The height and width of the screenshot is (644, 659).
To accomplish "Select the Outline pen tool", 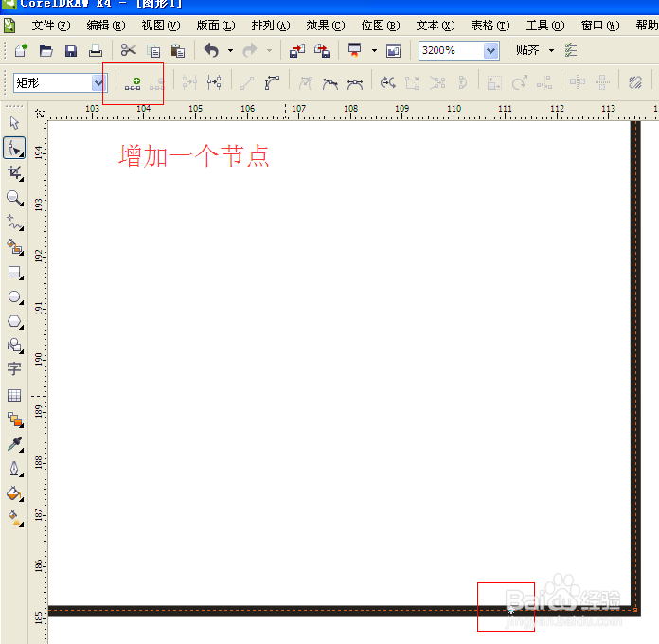I will [15, 469].
